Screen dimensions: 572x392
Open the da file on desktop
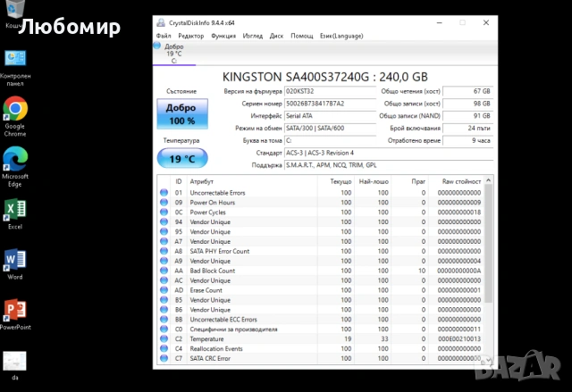14,365
